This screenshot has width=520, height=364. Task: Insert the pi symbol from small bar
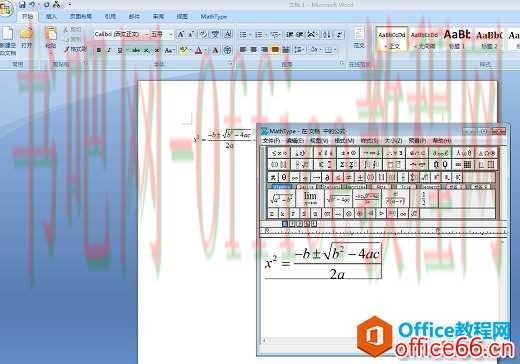(273, 177)
